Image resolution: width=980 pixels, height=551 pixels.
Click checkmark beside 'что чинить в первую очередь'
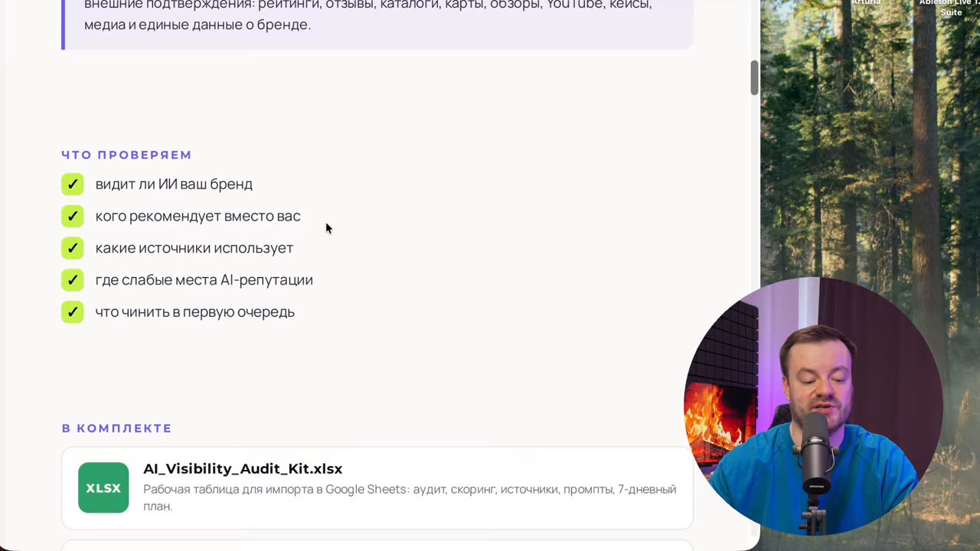tap(73, 312)
